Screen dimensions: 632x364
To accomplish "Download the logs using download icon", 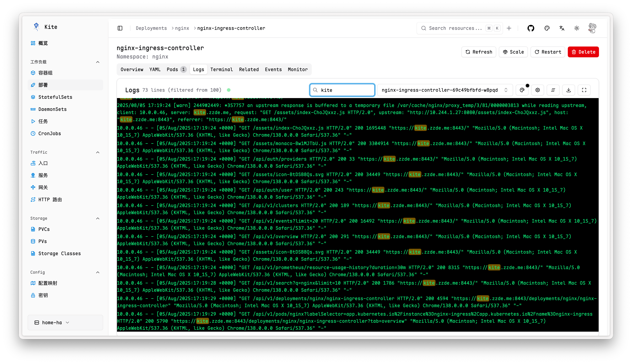I will point(568,90).
